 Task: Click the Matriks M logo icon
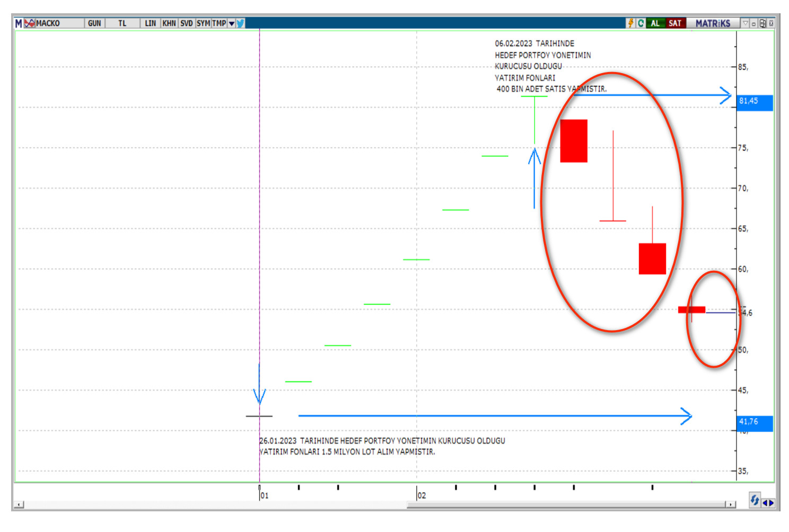[19, 23]
